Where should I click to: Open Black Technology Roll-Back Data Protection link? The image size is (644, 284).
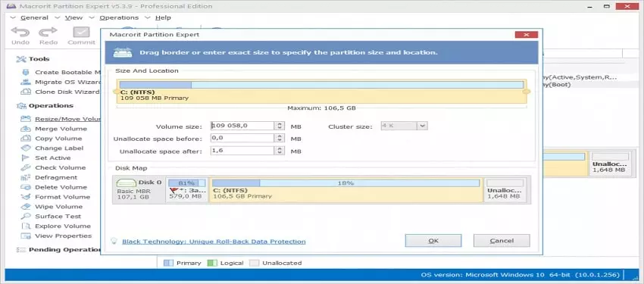(214, 242)
